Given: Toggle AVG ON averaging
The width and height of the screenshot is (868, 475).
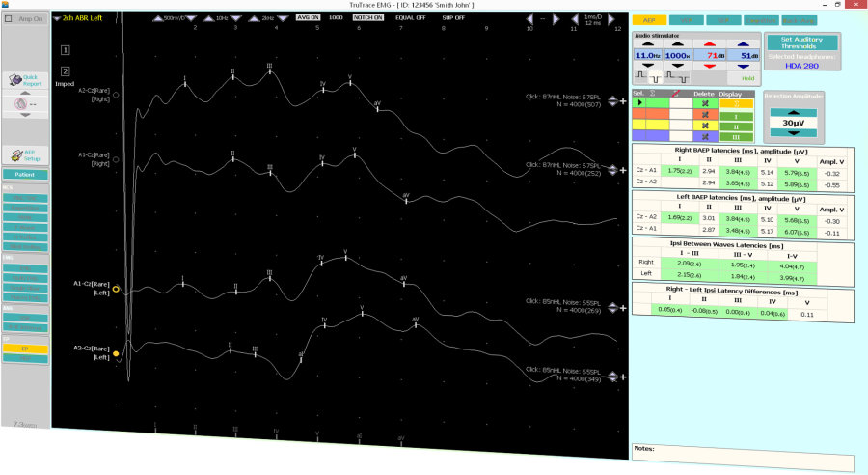Looking at the screenshot, I should 308,17.
